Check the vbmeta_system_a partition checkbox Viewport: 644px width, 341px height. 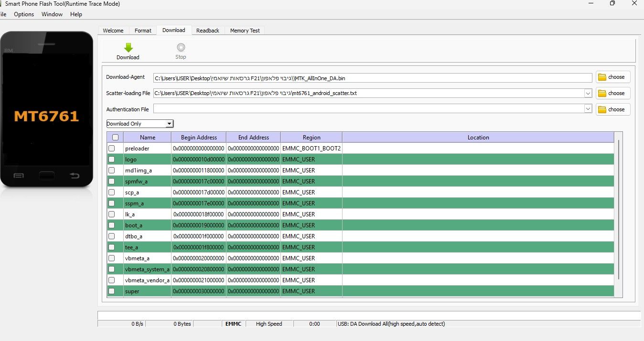click(x=112, y=269)
